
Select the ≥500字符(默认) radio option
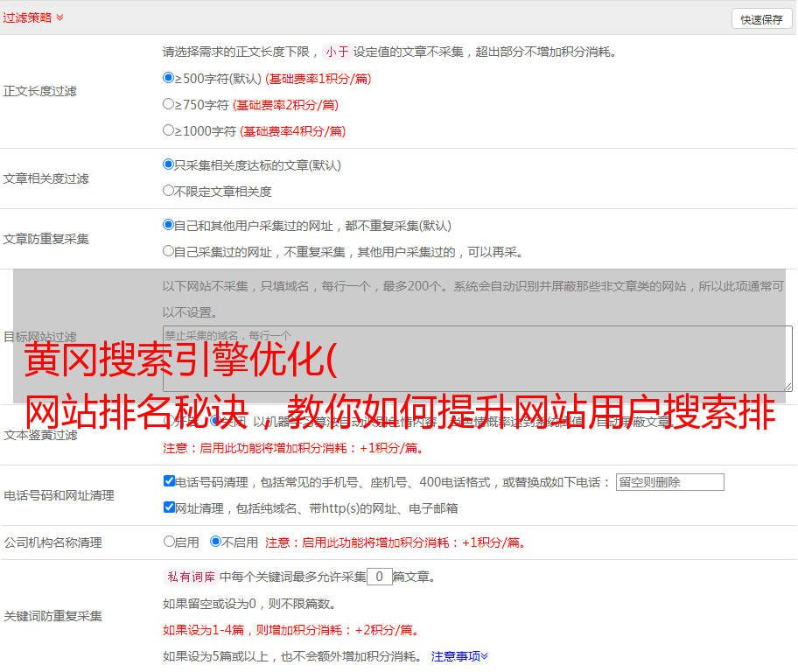(169, 78)
